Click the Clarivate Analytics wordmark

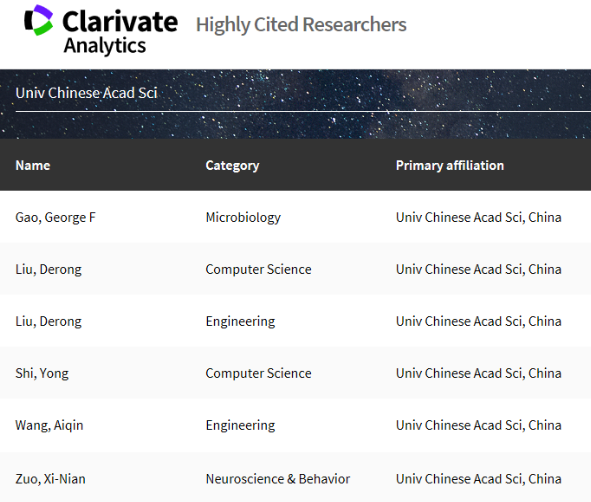pyautogui.click(x=120, y=32)
